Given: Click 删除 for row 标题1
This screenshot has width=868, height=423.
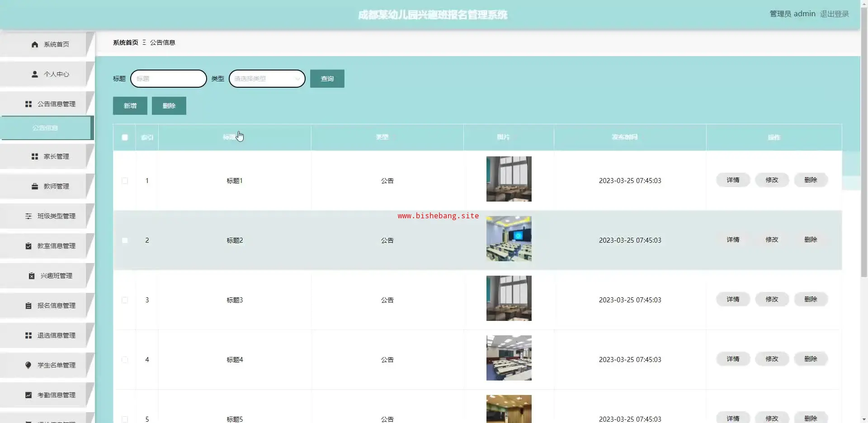Looking at the screenshot, I should coord(811,180).
